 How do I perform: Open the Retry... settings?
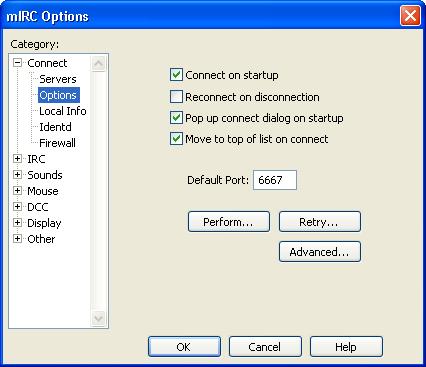(320, 222)
